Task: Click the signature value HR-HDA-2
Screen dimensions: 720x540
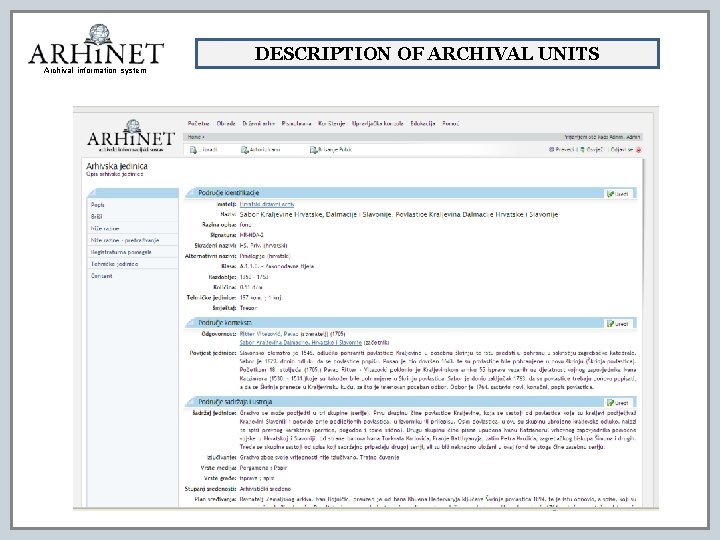Action: coord(252,235)
